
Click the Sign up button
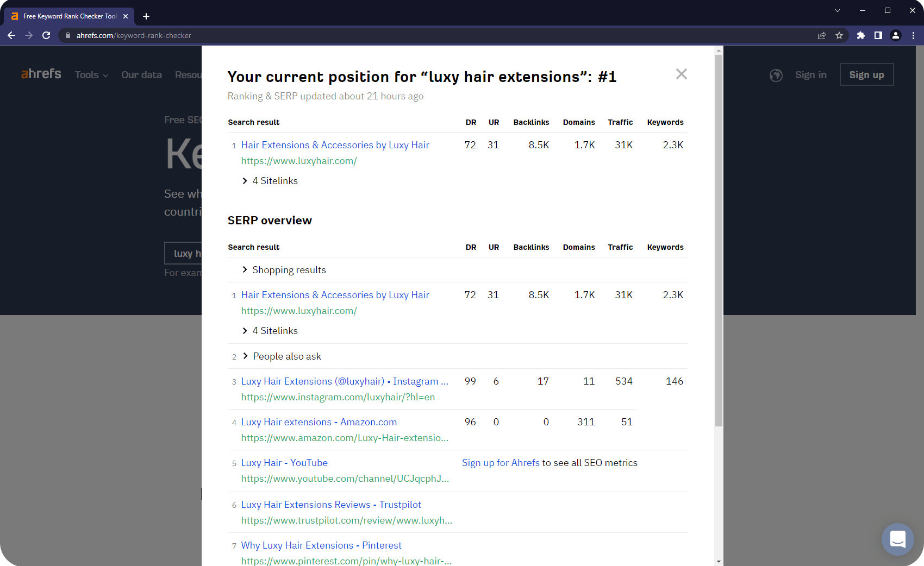pyautogui.click(x=866, y=75)
